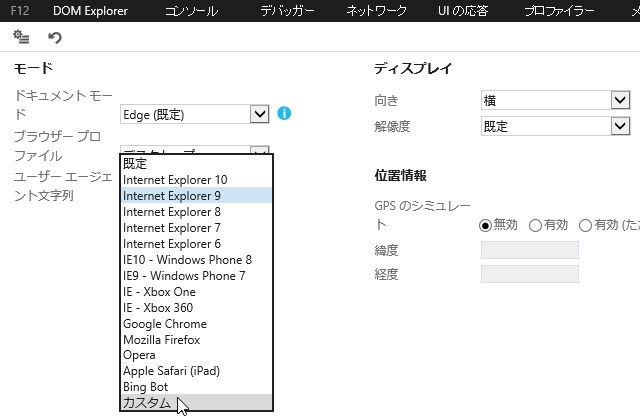Choose Internet Explorer 8 in the list
The width and height of the screenshot is (640, 418).
196,211
